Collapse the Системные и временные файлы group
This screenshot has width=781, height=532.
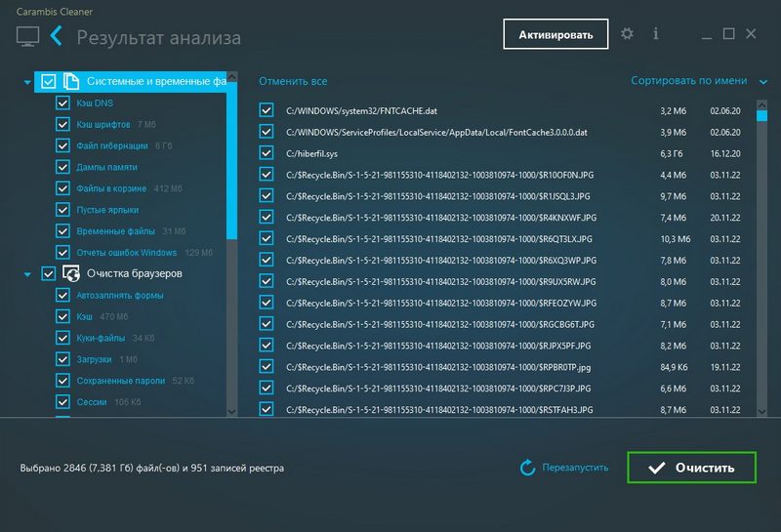[27, 82]
